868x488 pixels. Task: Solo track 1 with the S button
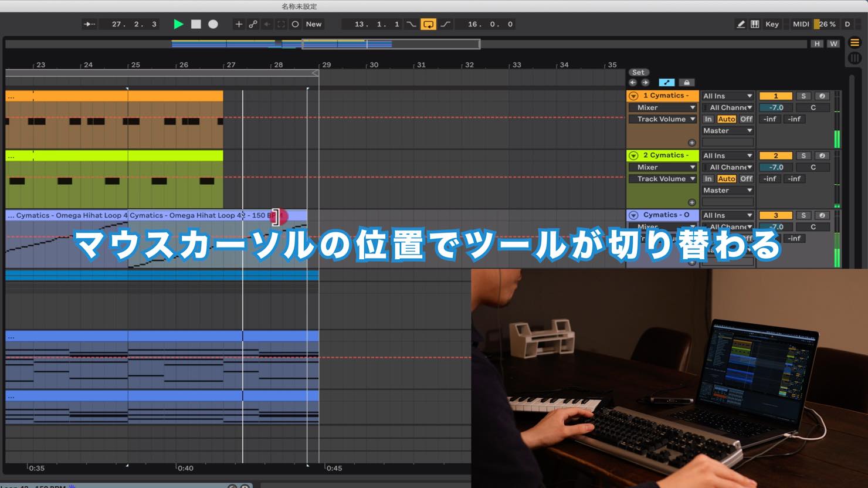tap(803, 96)
